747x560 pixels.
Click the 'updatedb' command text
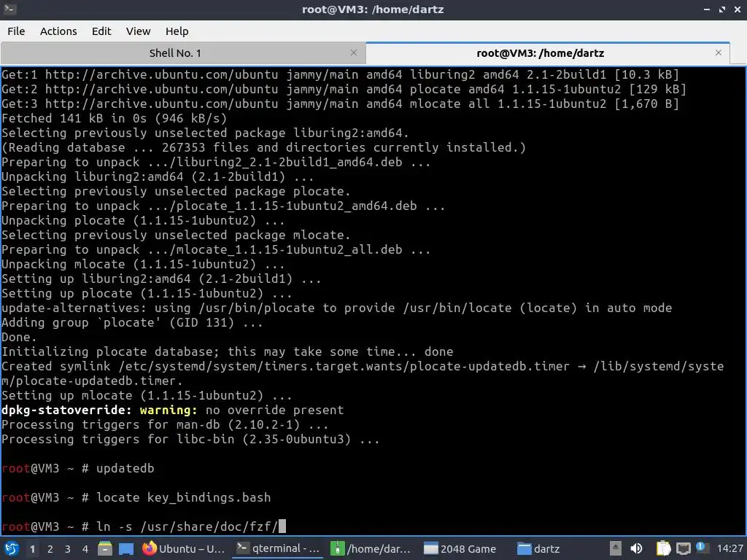tap(125, 469)
